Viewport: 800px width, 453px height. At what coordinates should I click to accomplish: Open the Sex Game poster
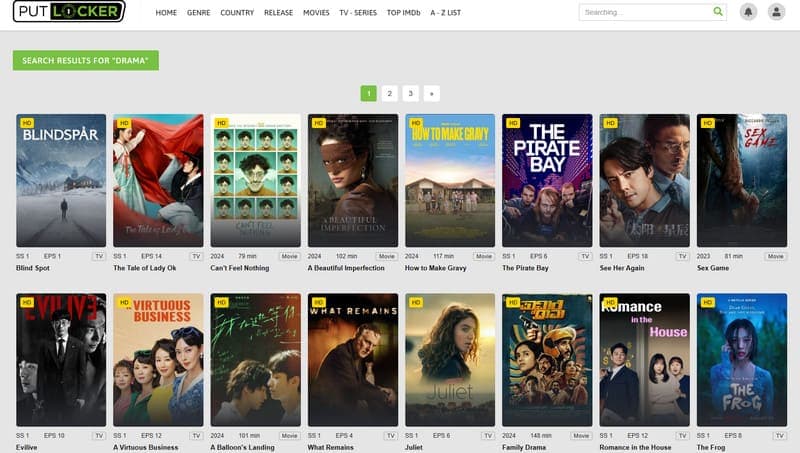742,181
